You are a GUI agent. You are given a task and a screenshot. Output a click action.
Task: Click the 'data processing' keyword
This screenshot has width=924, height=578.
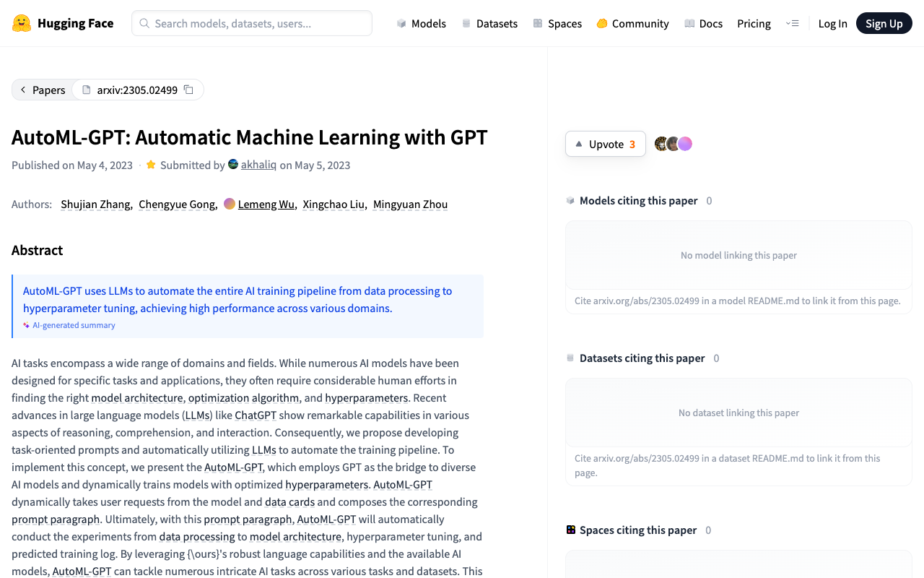[197, 536]
